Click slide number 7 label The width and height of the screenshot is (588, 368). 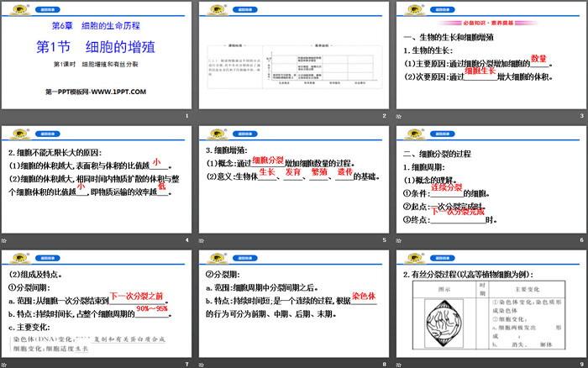tap(186, 365)
